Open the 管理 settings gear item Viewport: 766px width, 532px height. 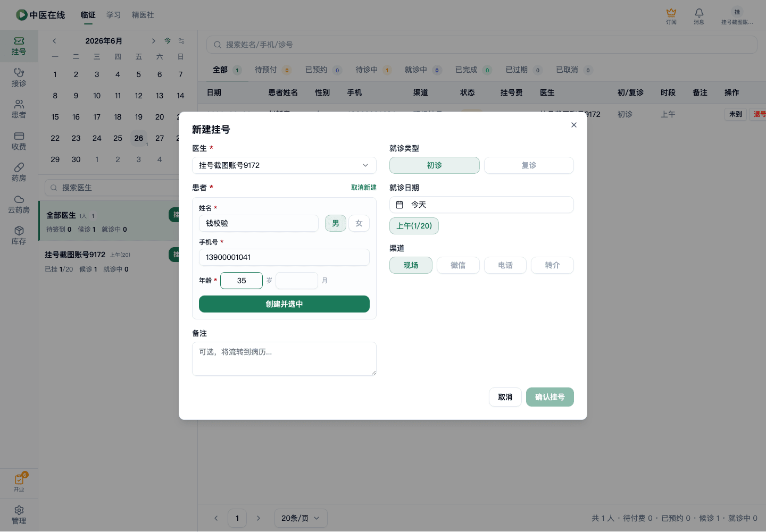point(19,515)
